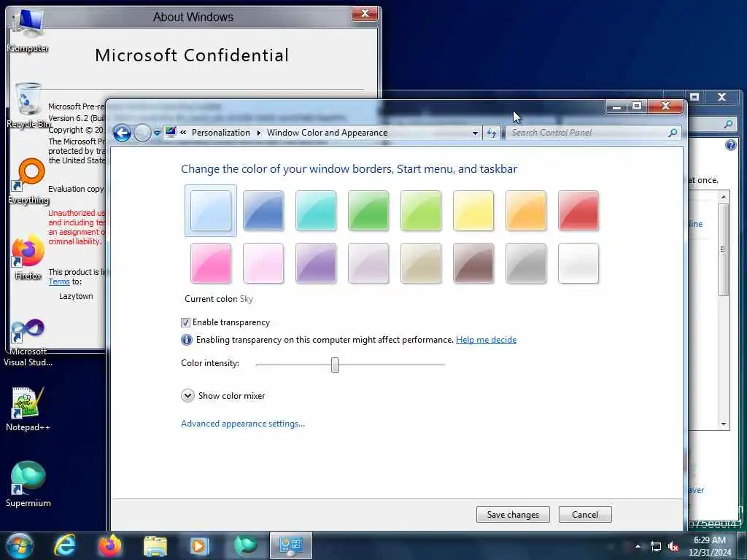
Task: Select the teal Sea color swatch
Action: 316,211
